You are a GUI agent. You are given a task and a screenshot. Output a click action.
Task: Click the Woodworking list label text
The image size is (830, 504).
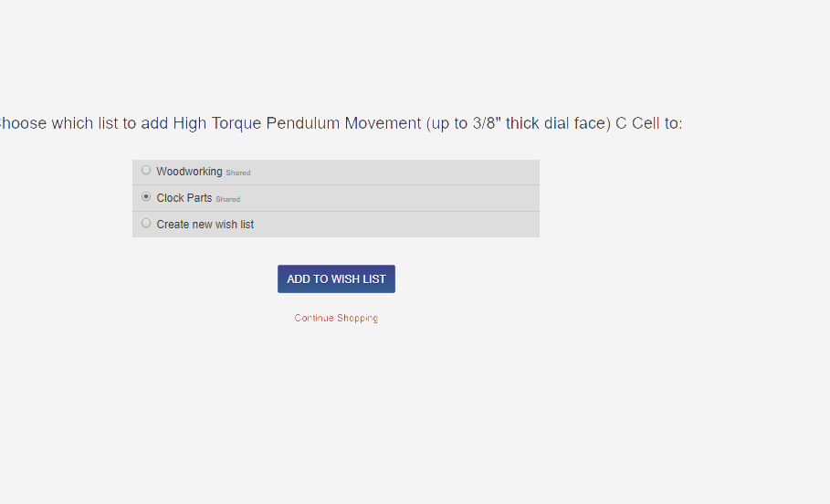(x=190, y=172)
